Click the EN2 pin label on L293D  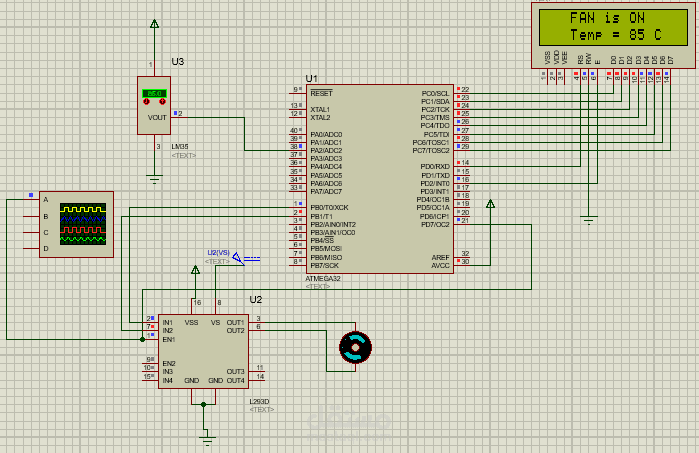point(169,364)
